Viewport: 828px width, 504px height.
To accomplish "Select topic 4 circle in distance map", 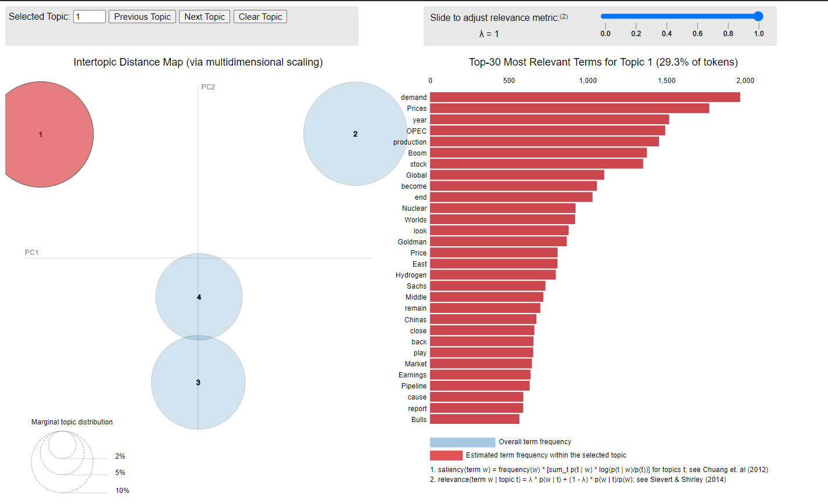I will 199,296.
